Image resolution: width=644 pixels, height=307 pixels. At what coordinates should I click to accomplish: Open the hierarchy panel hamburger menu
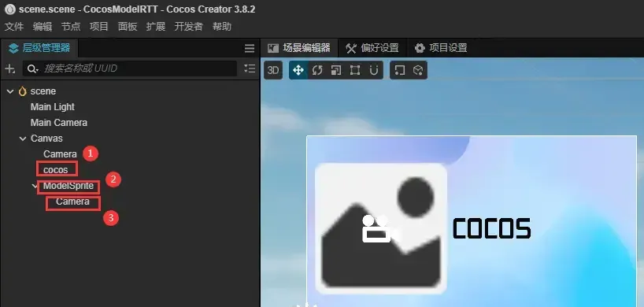click(250, 49)
